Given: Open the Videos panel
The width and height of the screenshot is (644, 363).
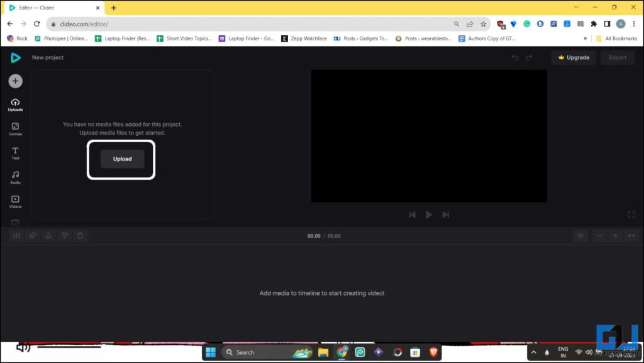Looking at the screenshot, I should pyautogui.click(x=14, y=201).
